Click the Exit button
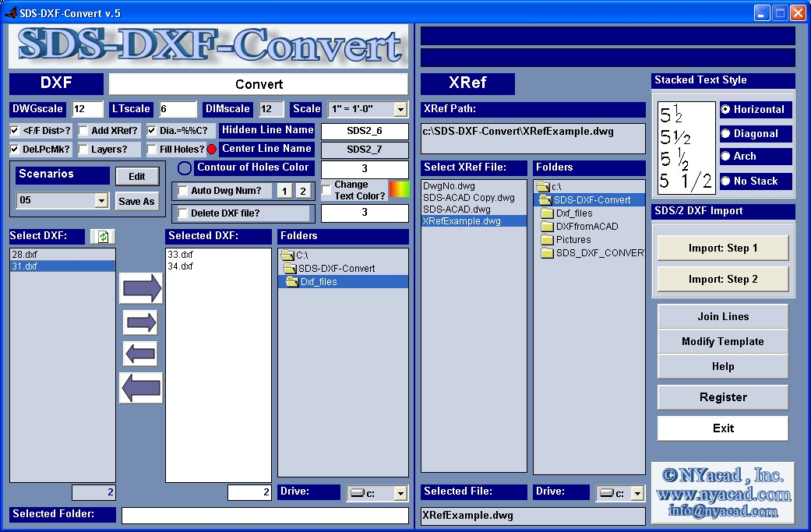The height and width of the screenshot is (532, 811). click(x=722, y=428)
